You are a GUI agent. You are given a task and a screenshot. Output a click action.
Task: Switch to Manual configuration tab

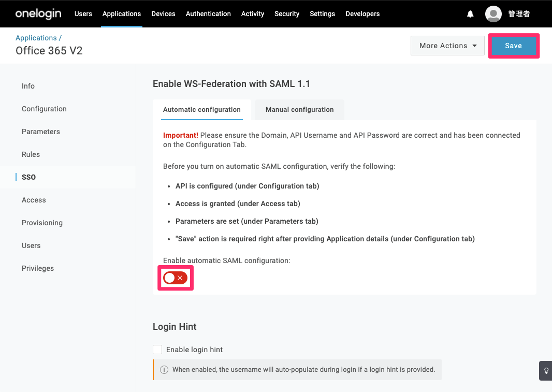(300, 110)
